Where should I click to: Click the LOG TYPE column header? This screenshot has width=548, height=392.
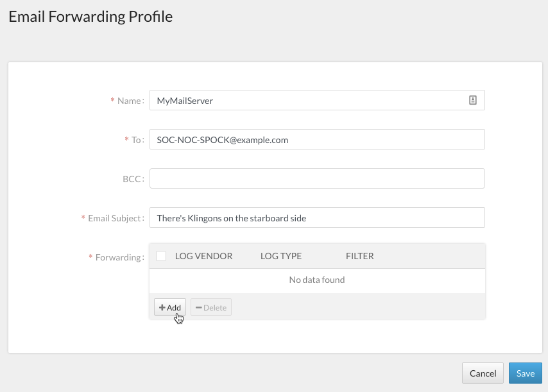coord(281,256)
